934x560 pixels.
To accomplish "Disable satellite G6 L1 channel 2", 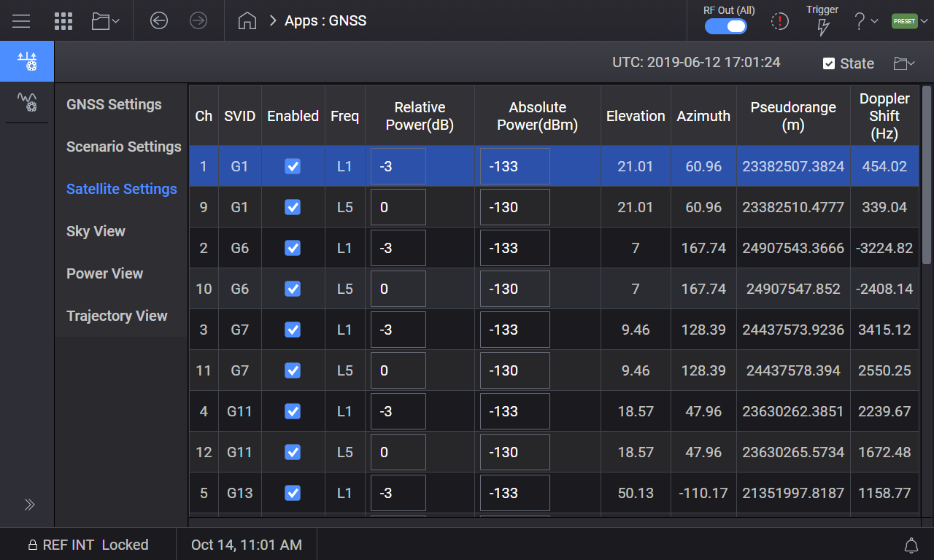I will (x=293, y=248).
